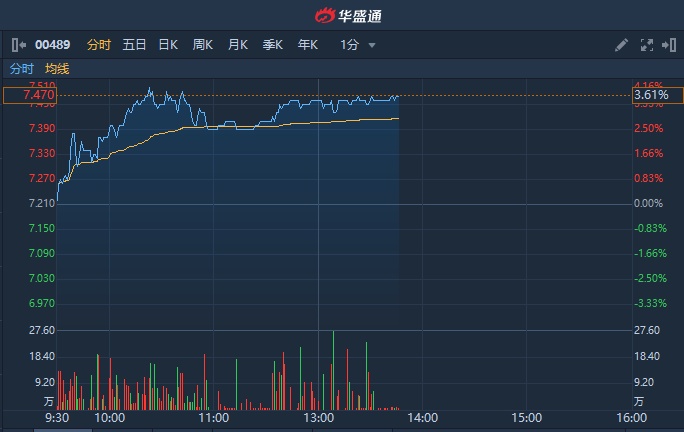Click the 7.470 current price label

pos(29,95)
